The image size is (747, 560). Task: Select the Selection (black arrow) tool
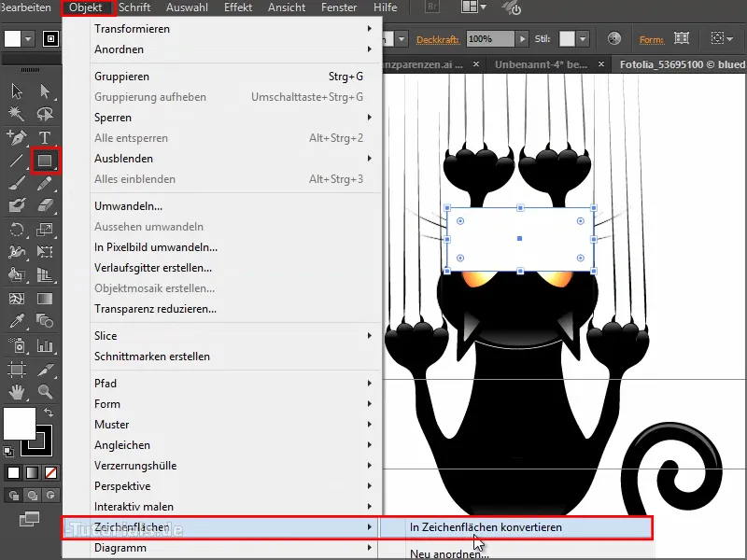pyautogui.click(x=17, y=91)
